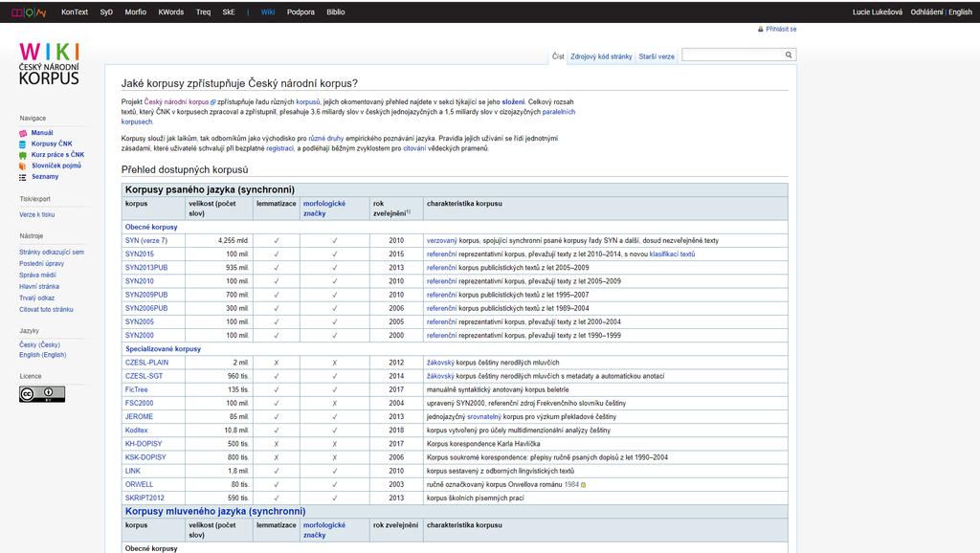Open the FicTree corpus link
Image resolution: width=980 pixels, height=553 pixels.
click(x=136, y=390)
